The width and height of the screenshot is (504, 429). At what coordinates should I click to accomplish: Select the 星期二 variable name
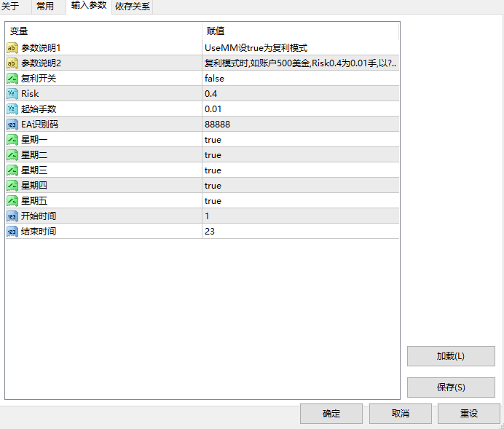point(34,155)
